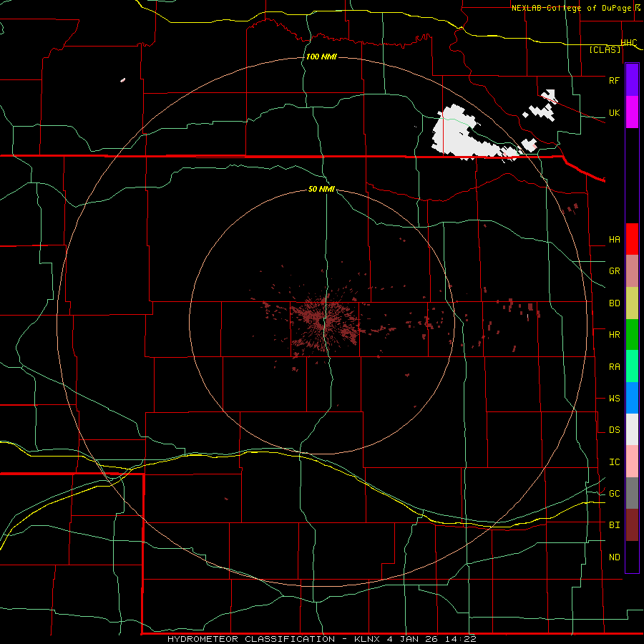Click the 100 NMI range ring label

[321, 57]
